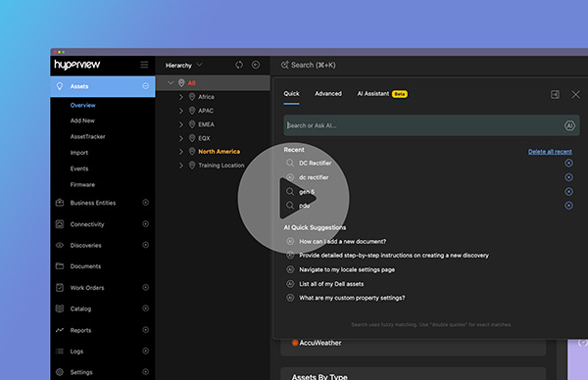
Task: Select Training Location in the hierarchy tree
Action: pos(221,166)
